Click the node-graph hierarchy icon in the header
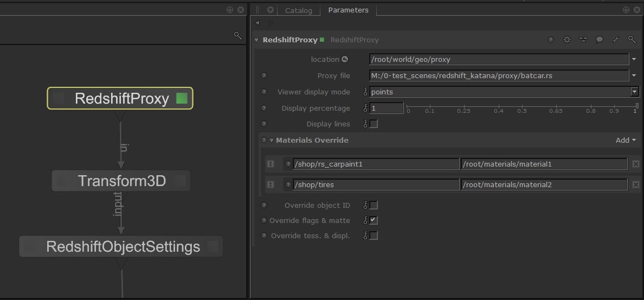Viewport: 644px width, 300px height. 583,40
